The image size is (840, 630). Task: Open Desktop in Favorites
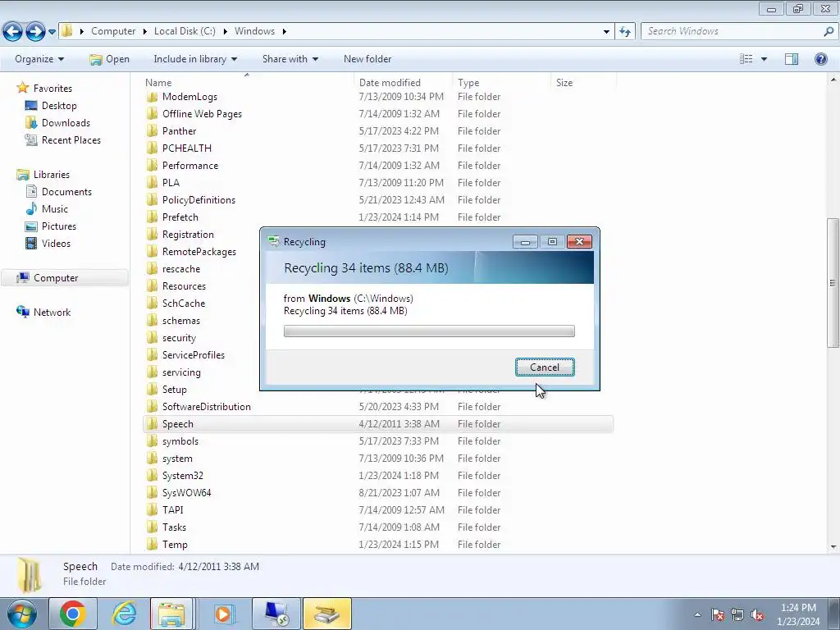(59, 106)
